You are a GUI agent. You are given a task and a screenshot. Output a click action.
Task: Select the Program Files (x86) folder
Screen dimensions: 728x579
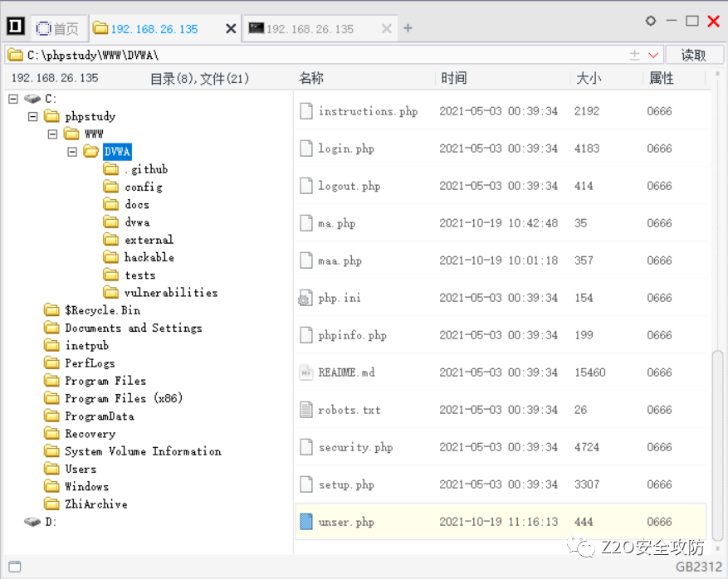pos(124,398)
